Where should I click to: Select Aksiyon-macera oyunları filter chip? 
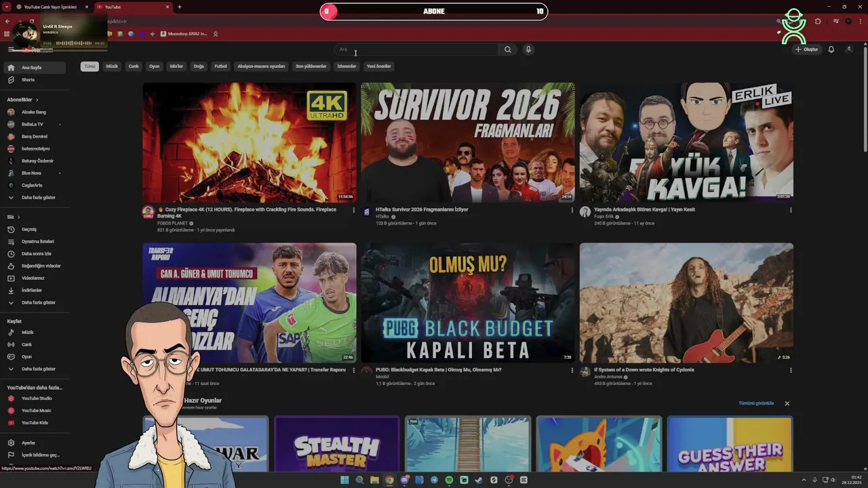[x=261, y=66]
